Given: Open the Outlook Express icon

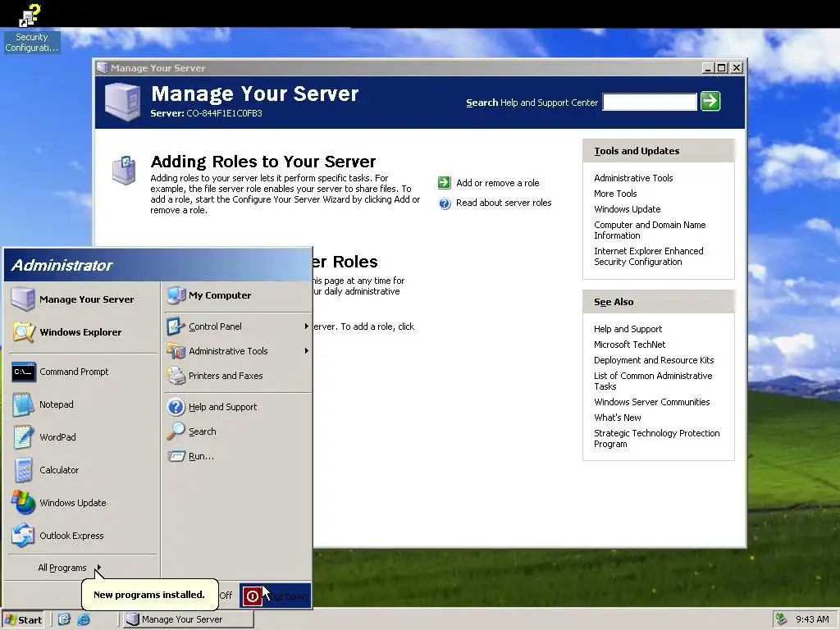Looking at the screenshot, I should [x=23, y=535].
